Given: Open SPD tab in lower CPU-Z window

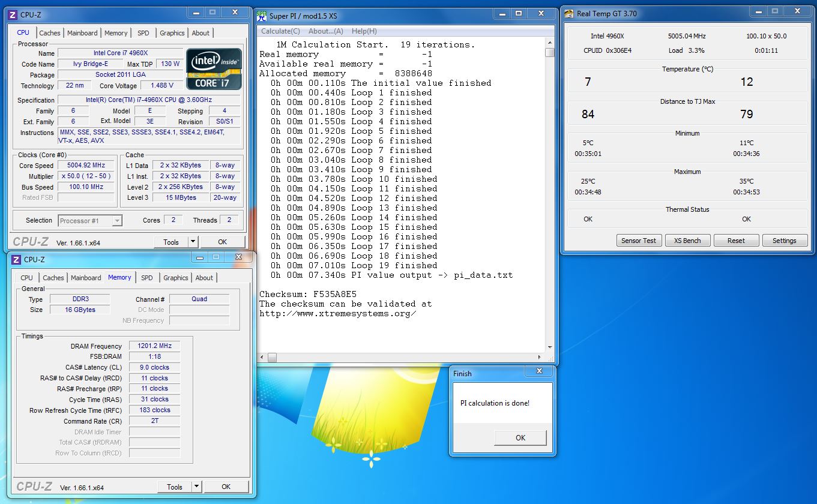Looking at the screenshot, I should click(x=147, y=278).
